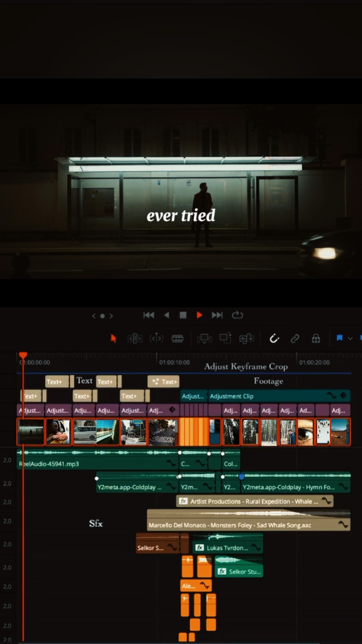Open keyframe curve on Sad Whale Song clip
This screenshot has height=644, width=362.
click(343, 525)
